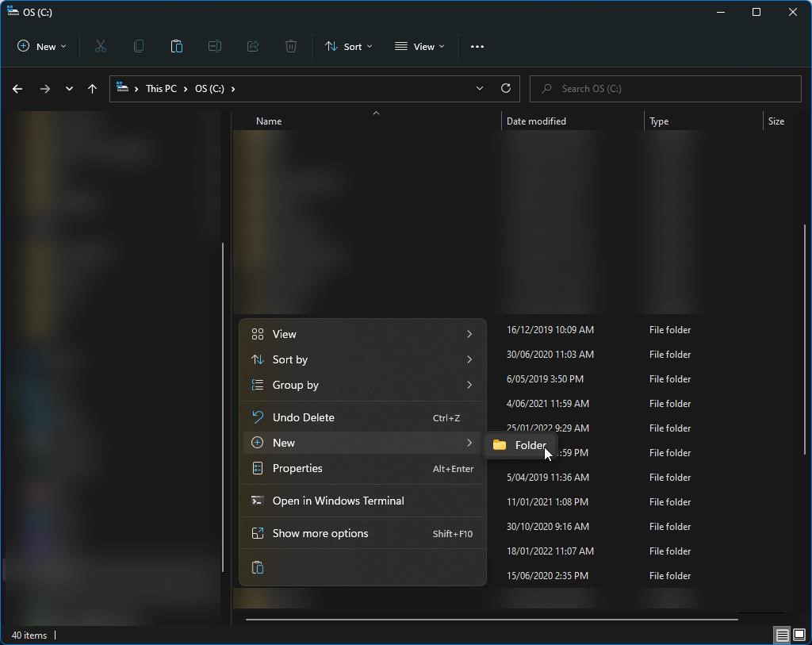
Task: Open the New dropdown in toolbar
Action: [x=42, y=47]
